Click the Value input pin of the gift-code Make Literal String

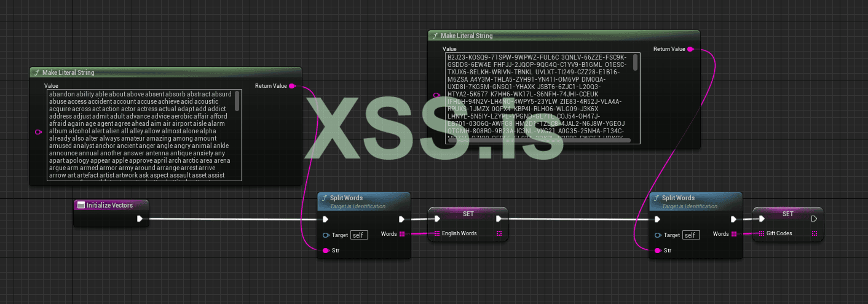click(x=436, y=95)
